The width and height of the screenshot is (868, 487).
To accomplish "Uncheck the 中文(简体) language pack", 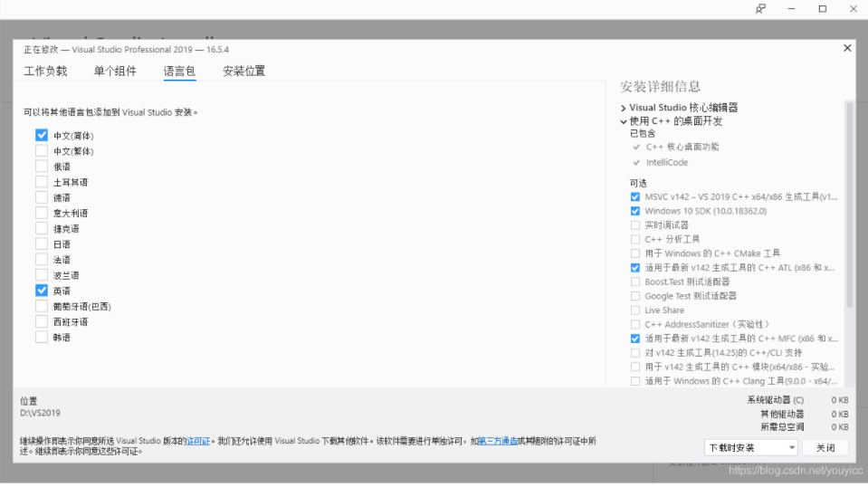I will click(x=42, y=135).
